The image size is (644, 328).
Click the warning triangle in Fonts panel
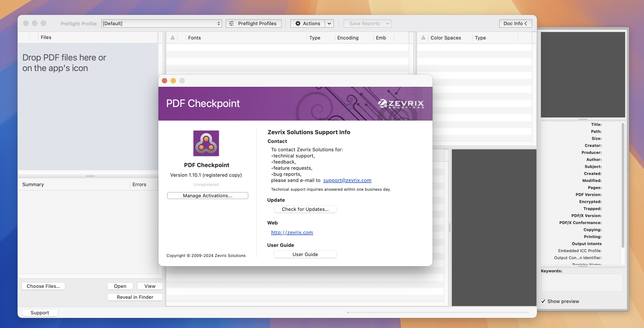pos(172,38)
